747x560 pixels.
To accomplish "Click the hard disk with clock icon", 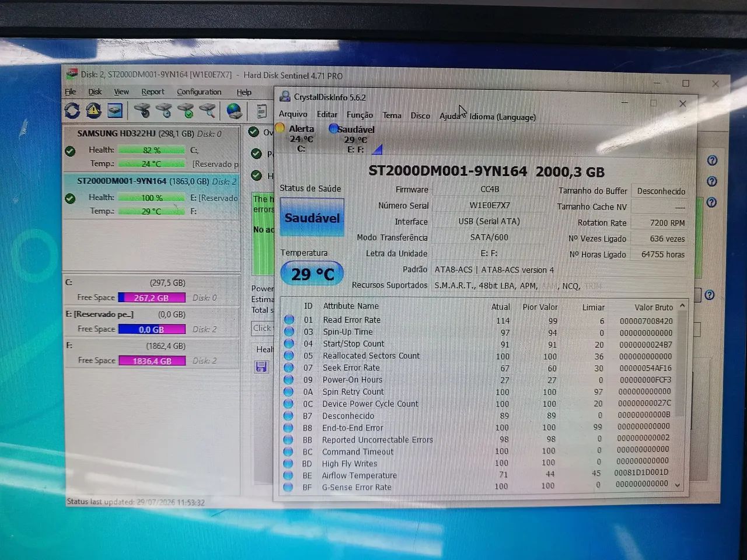I will click(x=164, y=110).
